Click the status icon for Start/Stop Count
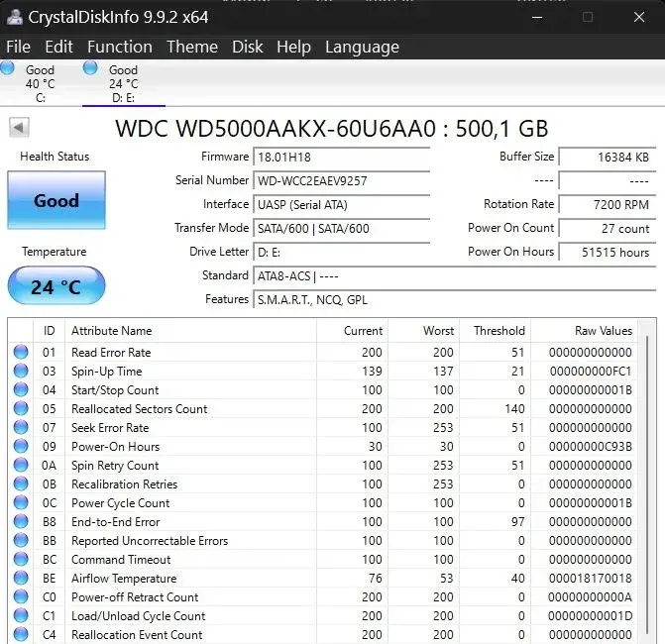The height and width of the screenshot is (644, 665). [21, 389]
